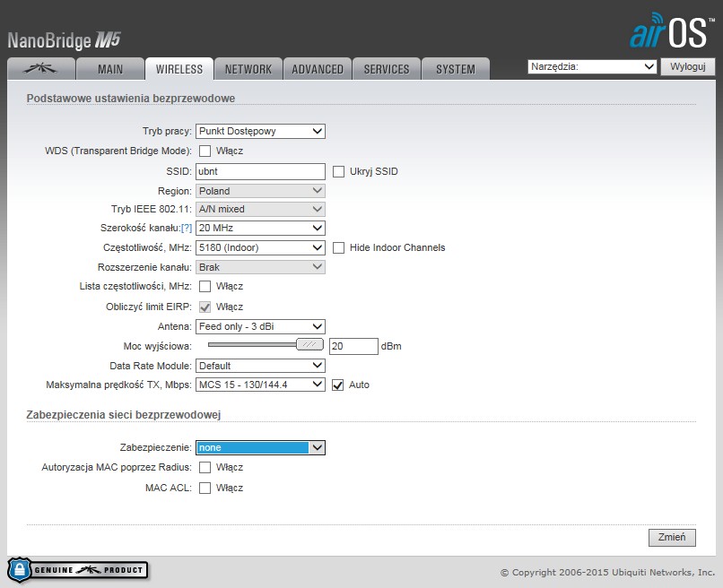The image size is (723, 588).
Task: Open the Antena Feed only dropdown
Action: [x=260, y=326]
